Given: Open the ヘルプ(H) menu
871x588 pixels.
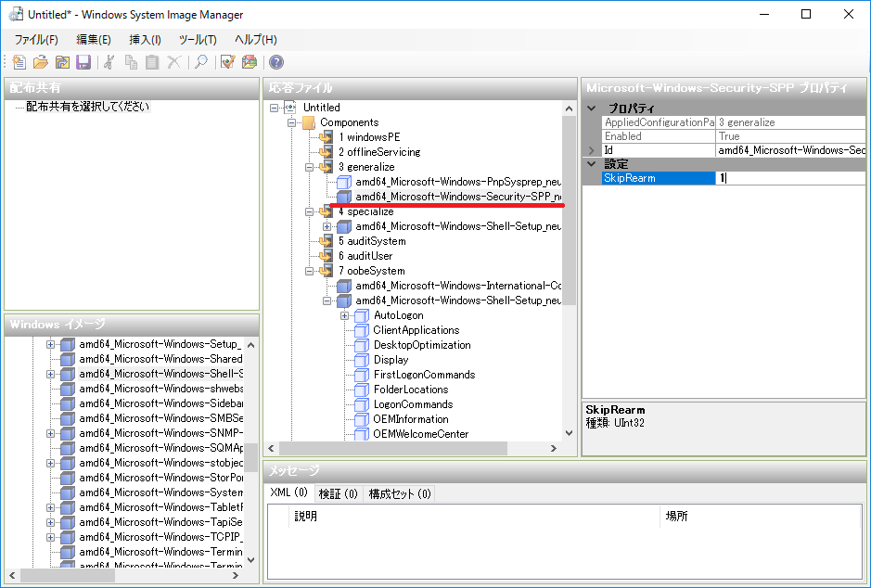Looking at the screenshot, I should coord(255,40).
